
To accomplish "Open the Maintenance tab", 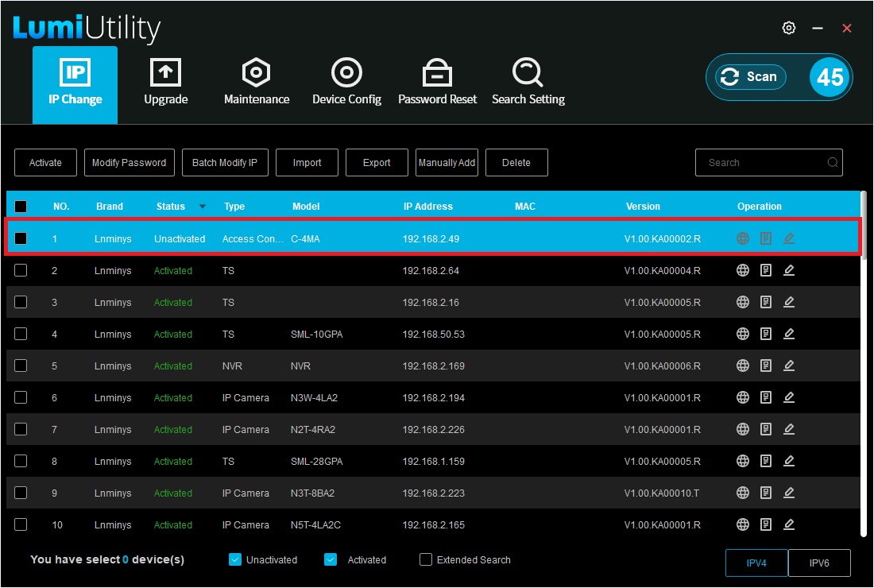I will coord(257,82).
